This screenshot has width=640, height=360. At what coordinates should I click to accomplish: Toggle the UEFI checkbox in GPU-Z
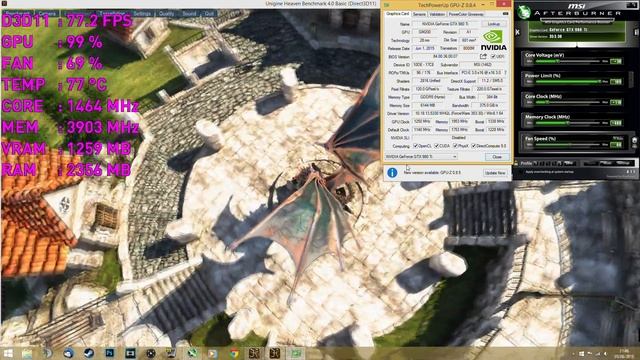point(493,56)
